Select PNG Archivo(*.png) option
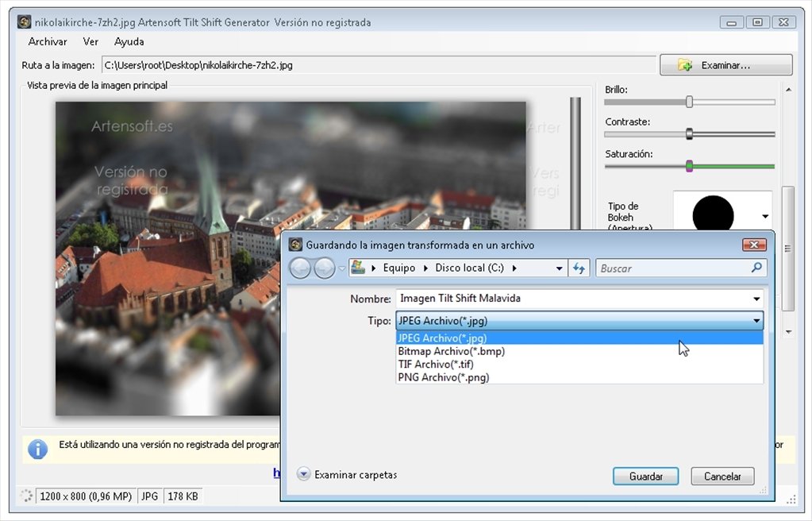Viewport: 812px width, 521px height. (x=579, y=377)
